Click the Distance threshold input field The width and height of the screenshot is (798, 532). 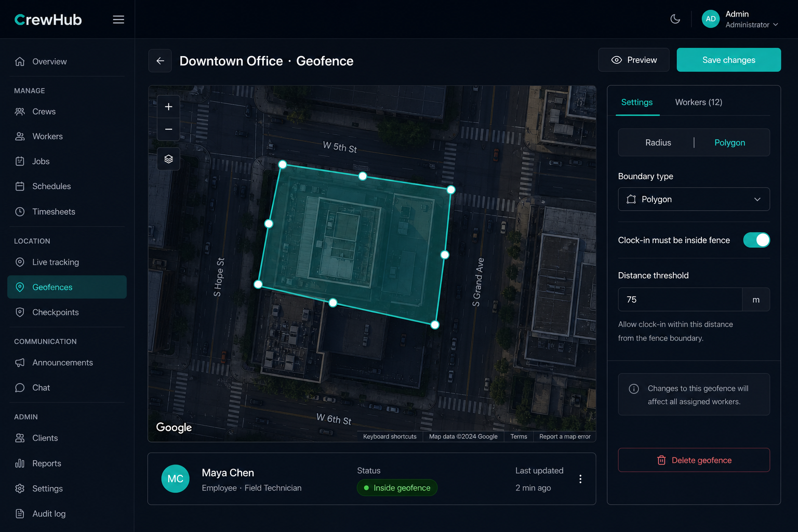click(680, 300)
